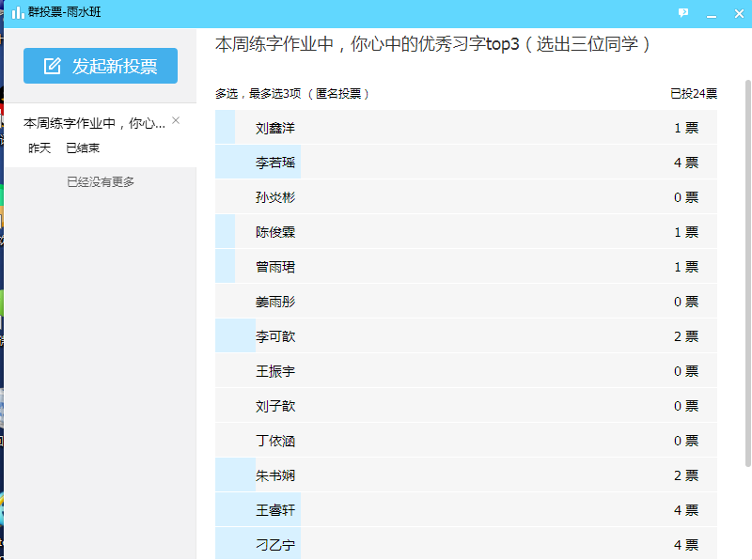Click the feedback speech bubble icon in title bar

pos(683,13)
